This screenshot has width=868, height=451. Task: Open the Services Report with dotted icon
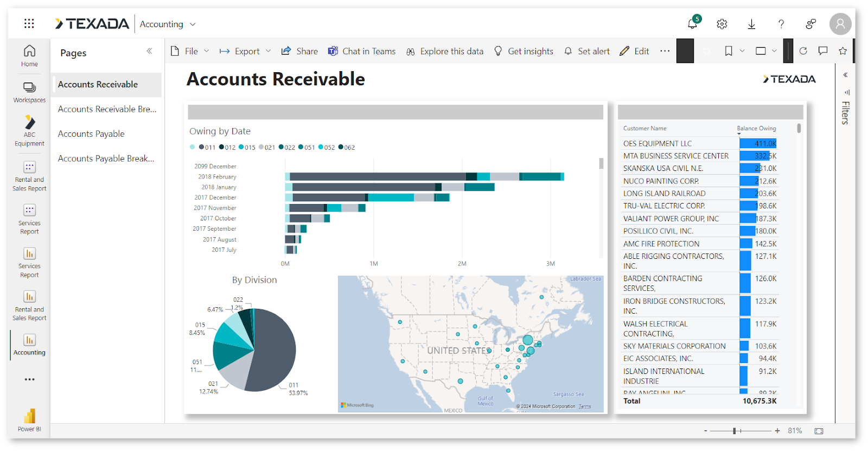click(x=29, y=219)
